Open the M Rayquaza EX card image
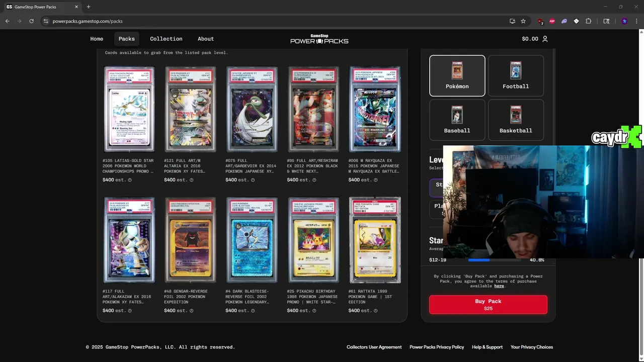Screen dimensions: 644x362 (375, 109)
